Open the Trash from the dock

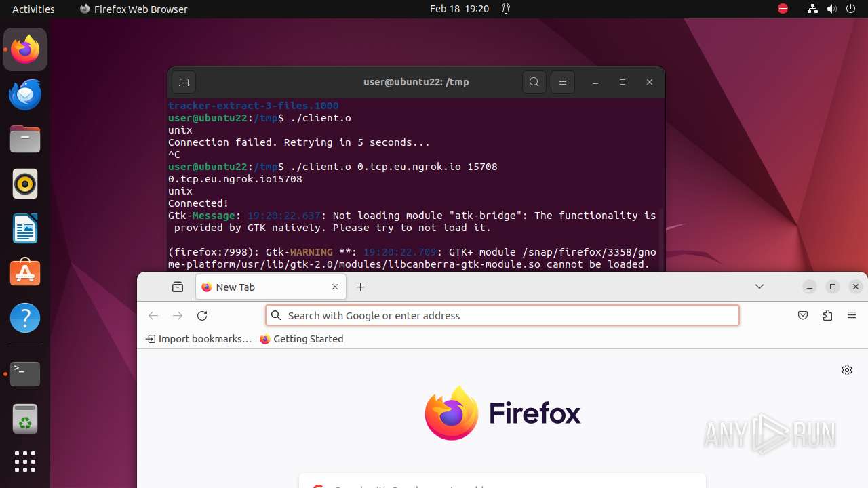click(x=25, y=418)
